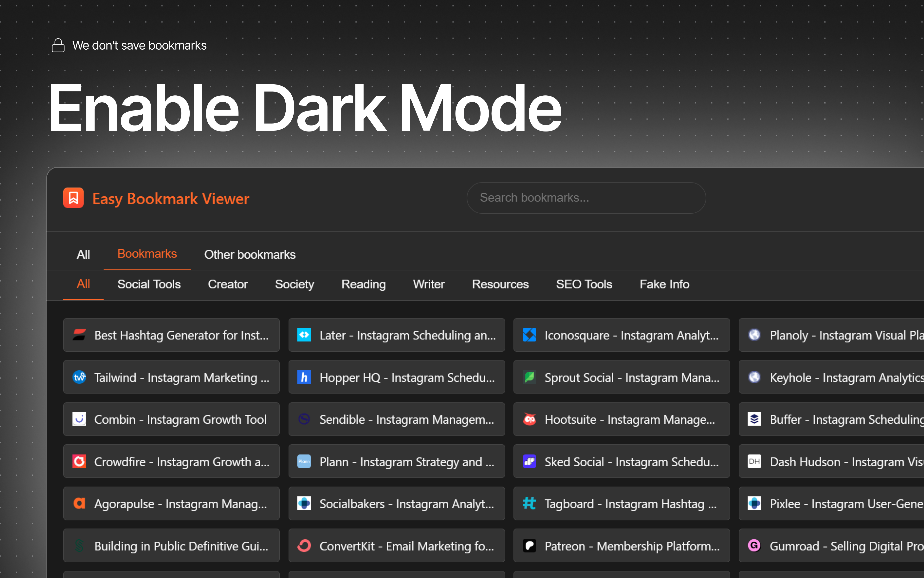The image size is (924, 578).
Task: Open 'Later - Instagram Scheduling' bookmark
Action: (x=397, y=335)
